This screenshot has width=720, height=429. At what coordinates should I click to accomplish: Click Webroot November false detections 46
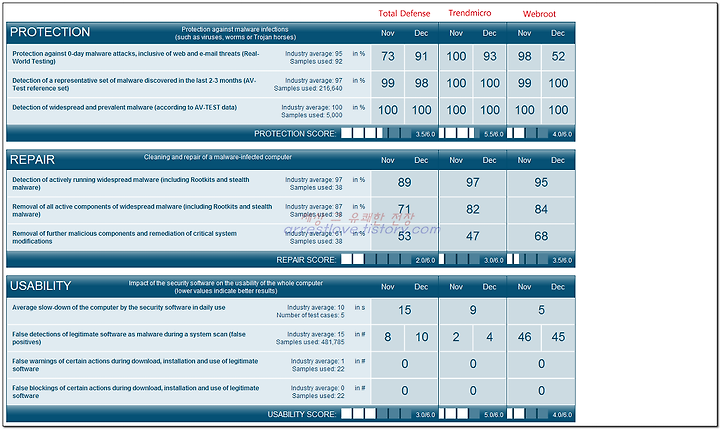[x=524, y=337]
